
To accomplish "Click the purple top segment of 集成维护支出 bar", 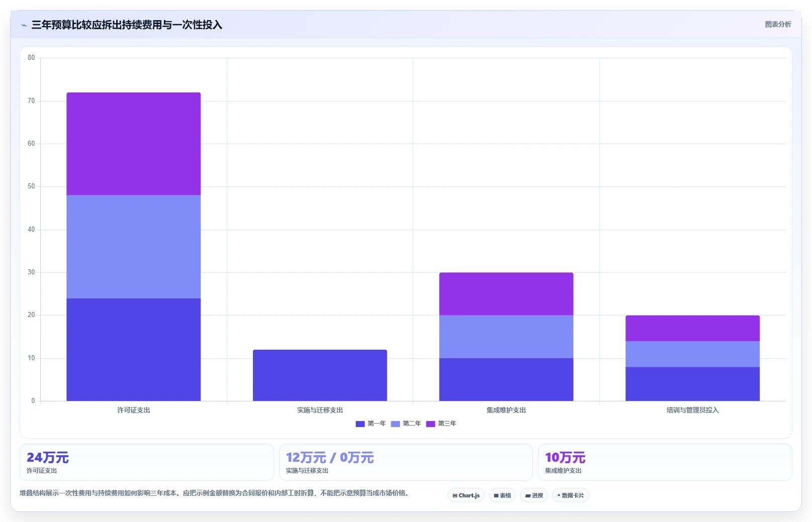I will point(506,294).
